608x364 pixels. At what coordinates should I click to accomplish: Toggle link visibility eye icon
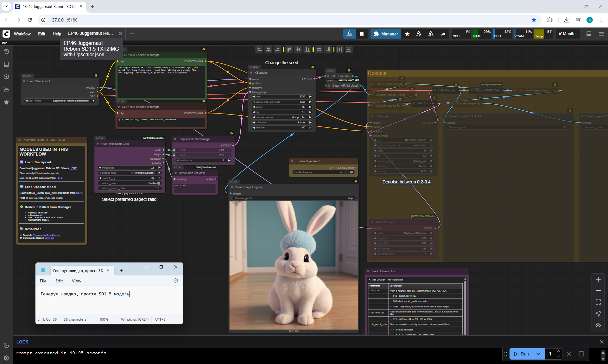(x=598, y=325)
